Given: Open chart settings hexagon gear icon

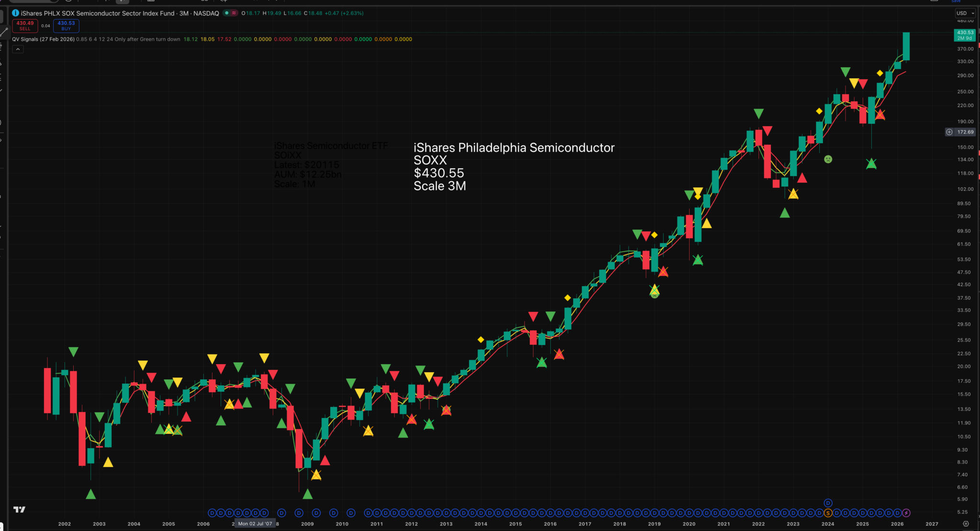Looking at the screenshot, I should click(966, 524).
